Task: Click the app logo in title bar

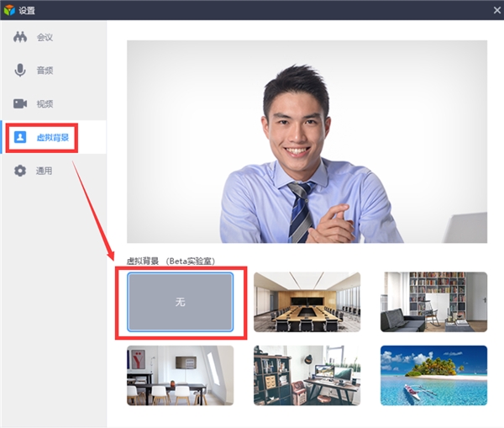Action: click(9, 10)
